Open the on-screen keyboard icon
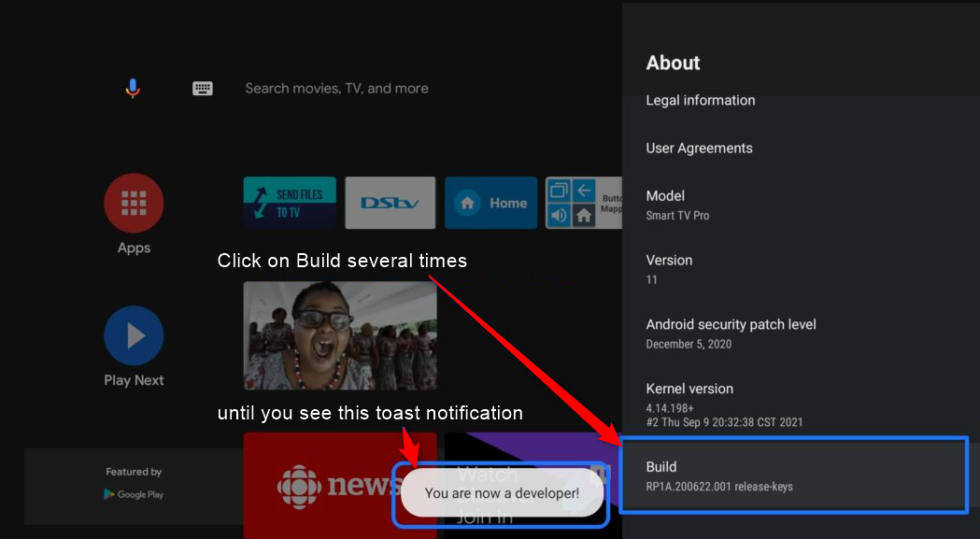980x539 pixels. pos(203,88)
